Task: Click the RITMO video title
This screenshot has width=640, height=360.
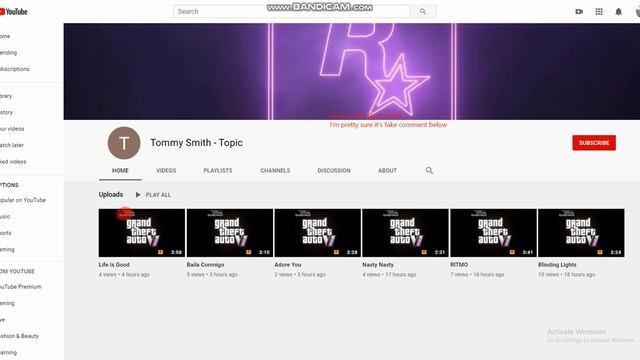Action: click(459, 264)
